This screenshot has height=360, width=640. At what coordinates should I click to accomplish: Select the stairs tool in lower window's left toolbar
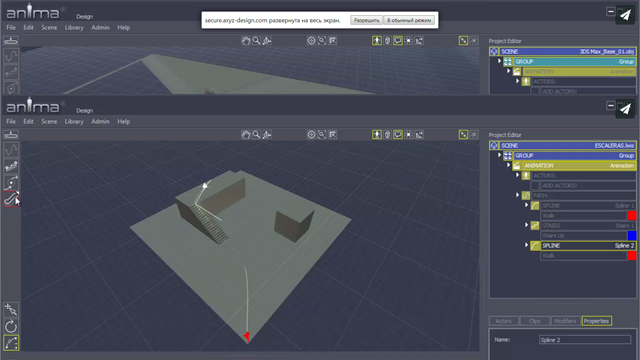click(x=11, y=166)
